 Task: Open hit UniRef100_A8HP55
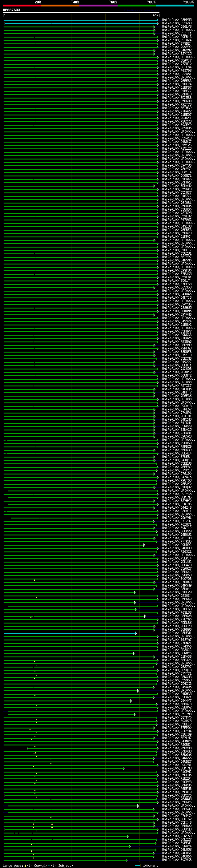[177, 20]
